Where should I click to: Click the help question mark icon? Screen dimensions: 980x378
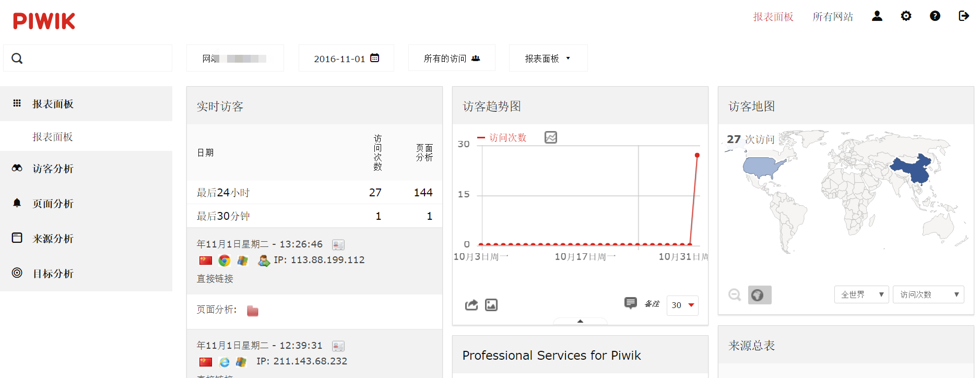click(935, 16)
